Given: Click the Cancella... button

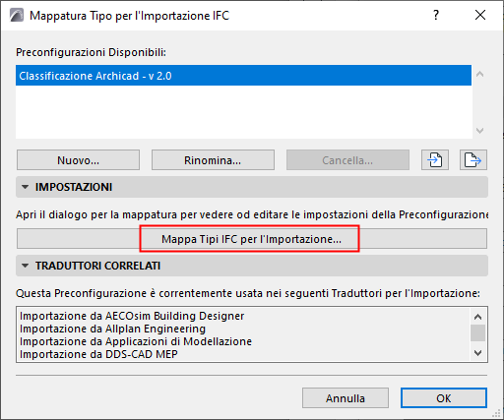Looking at the screenshot, I should (x=347, y=160).
